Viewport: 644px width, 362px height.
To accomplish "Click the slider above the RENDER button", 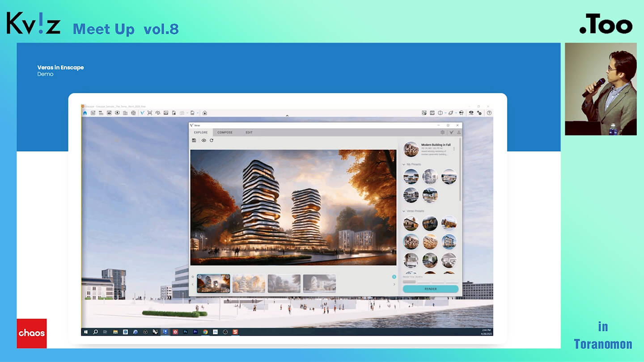I will (x=430, y=282).
